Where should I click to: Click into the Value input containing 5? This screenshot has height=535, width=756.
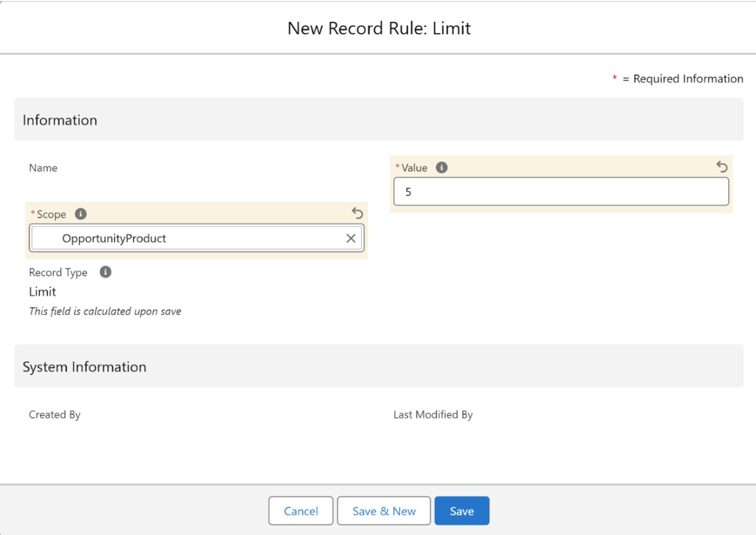[x=561, y=192]
